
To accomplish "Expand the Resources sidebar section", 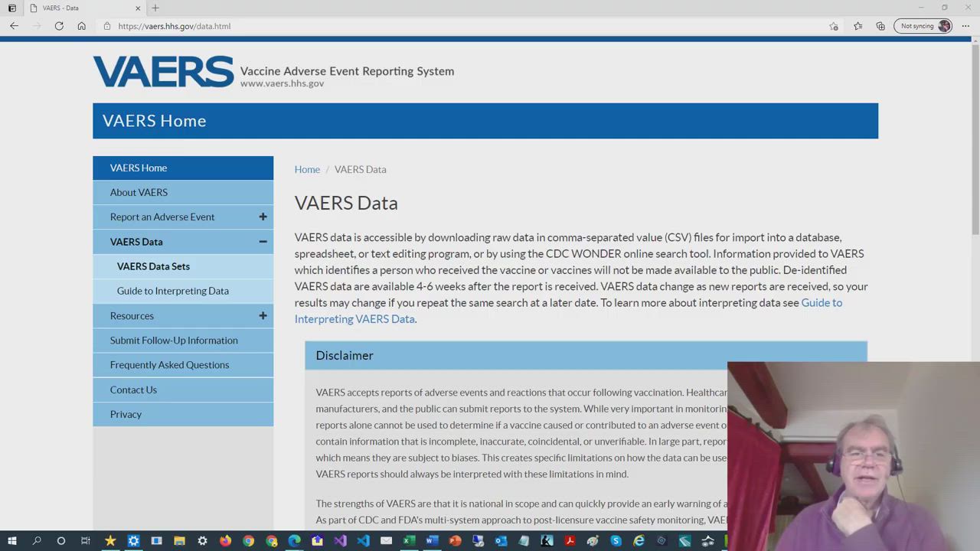I will click(263, 316).
